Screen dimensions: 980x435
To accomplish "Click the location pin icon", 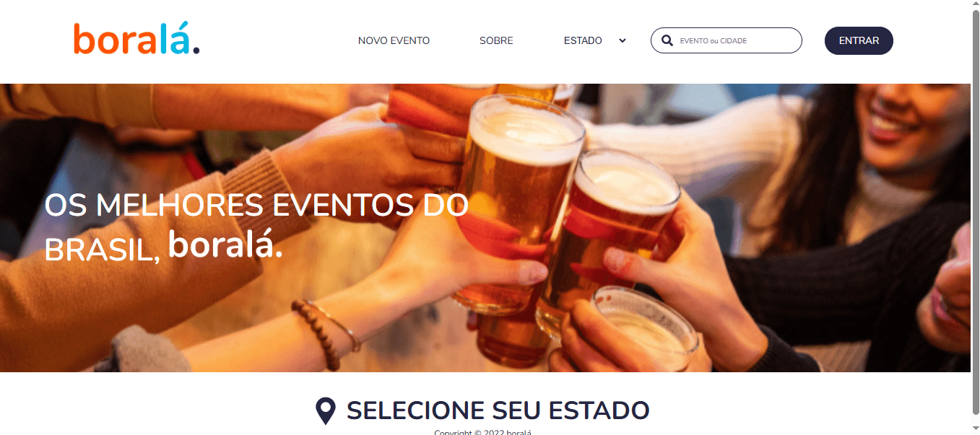I will tap(326, 410).
